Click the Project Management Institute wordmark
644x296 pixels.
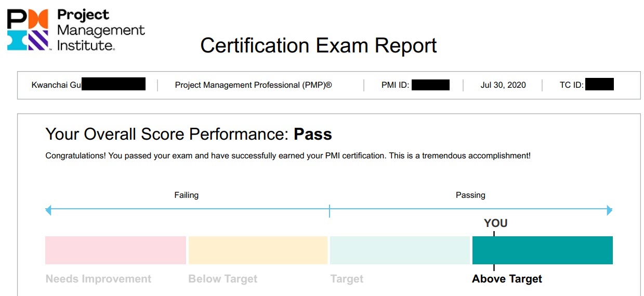pos(101,30)
